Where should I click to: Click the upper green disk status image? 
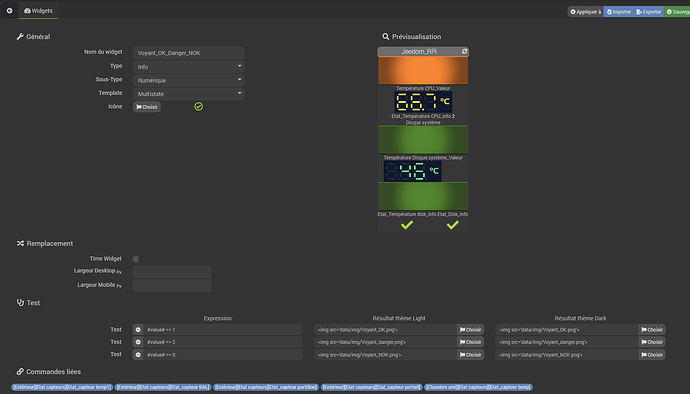pos(423,140)
